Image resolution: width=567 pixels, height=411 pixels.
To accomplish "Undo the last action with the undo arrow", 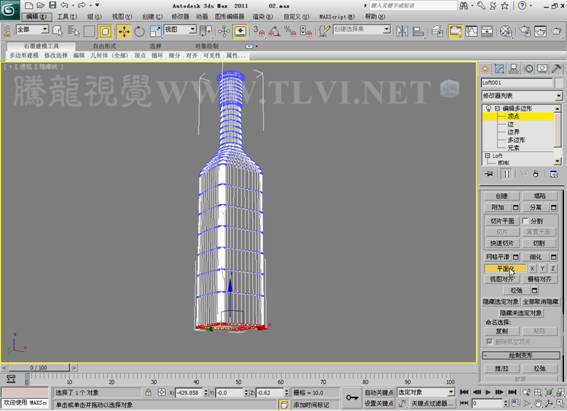I will [64, 5].
